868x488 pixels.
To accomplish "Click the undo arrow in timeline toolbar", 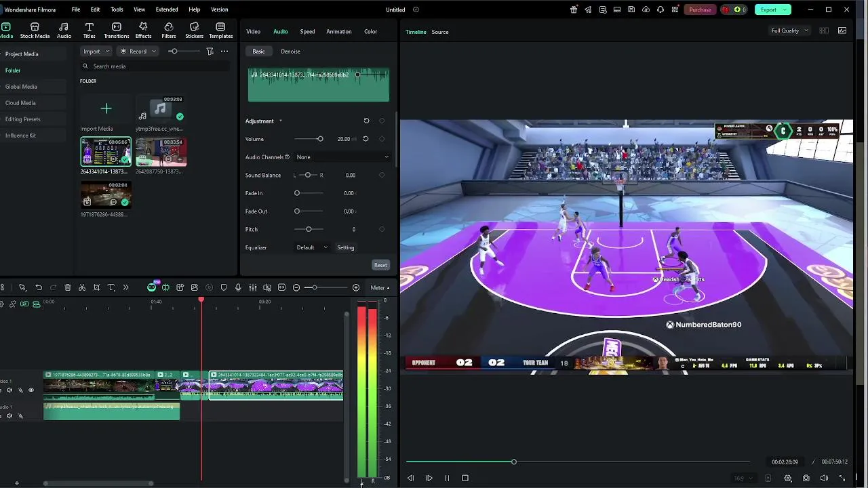I will tap(39, 287).
